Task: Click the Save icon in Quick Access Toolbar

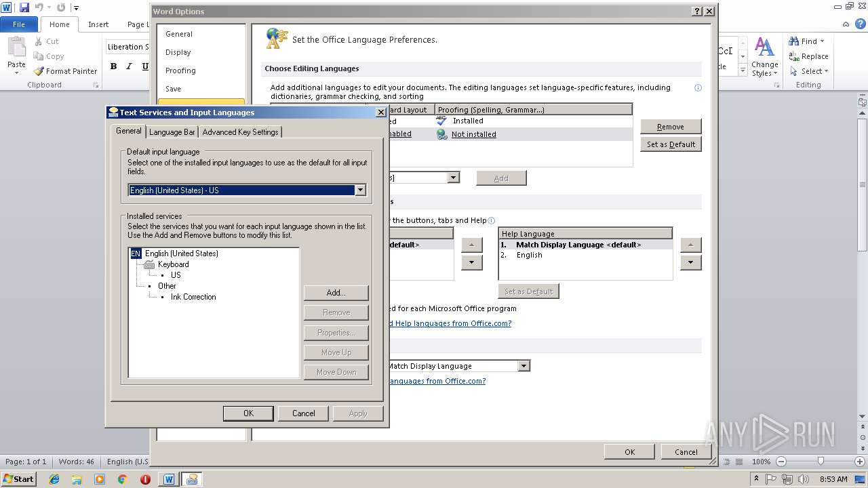Action: point(24,7)
